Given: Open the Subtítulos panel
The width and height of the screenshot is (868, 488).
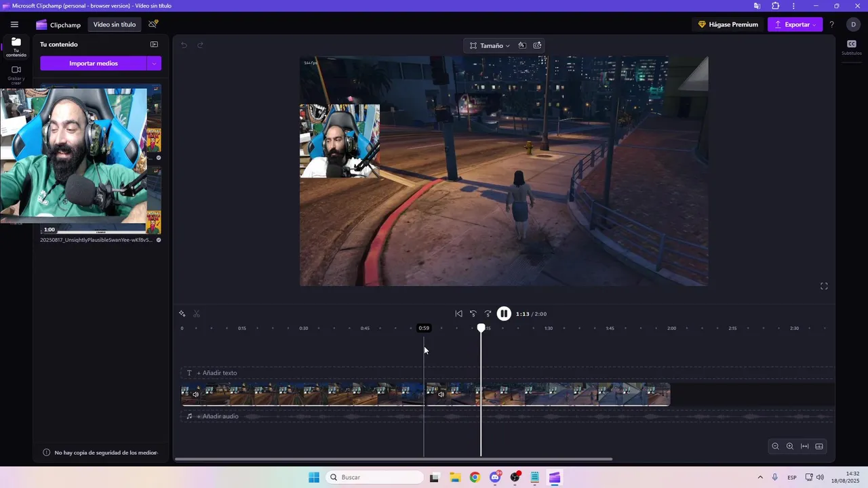Looking at the screenshot, I should coord(852,47).
